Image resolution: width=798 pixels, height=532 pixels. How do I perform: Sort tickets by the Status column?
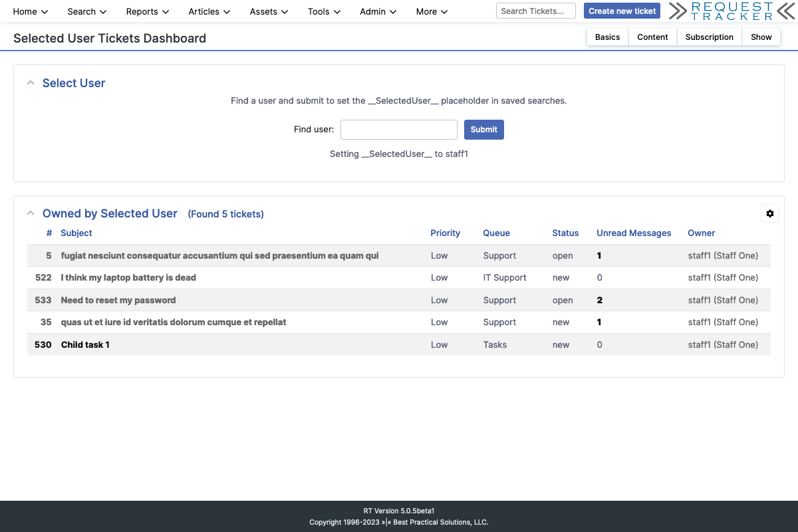(565, 233)
